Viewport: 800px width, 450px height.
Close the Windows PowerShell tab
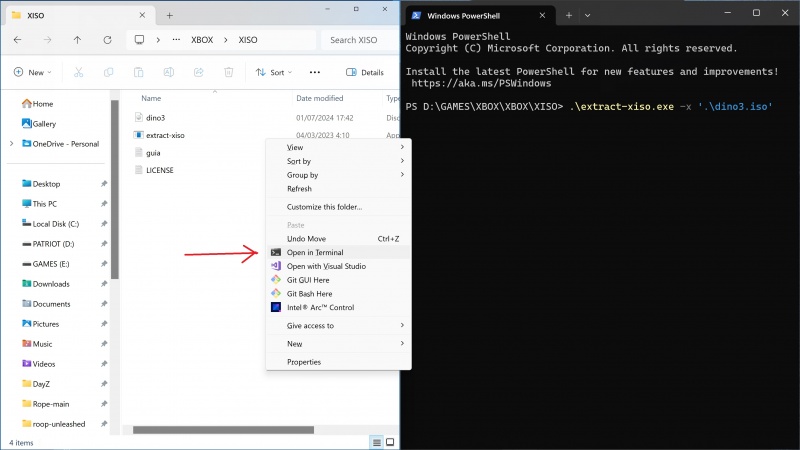click(x=542, y=15)
